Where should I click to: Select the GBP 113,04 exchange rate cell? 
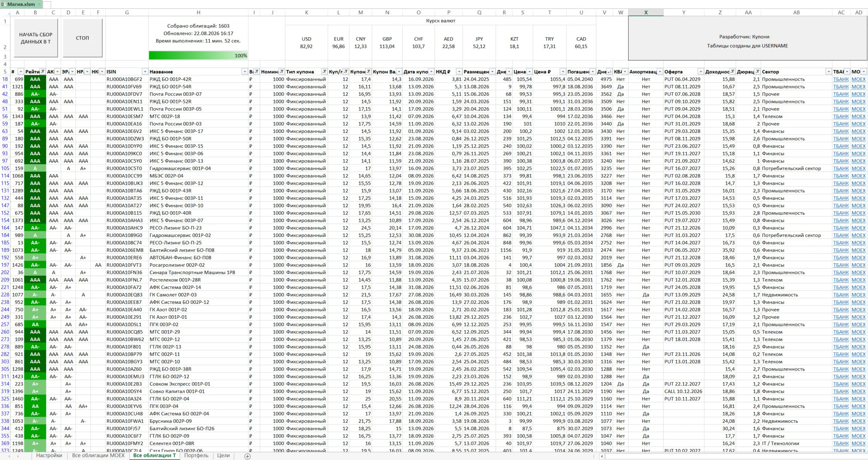pyautogui.click(x=387, y=43)
